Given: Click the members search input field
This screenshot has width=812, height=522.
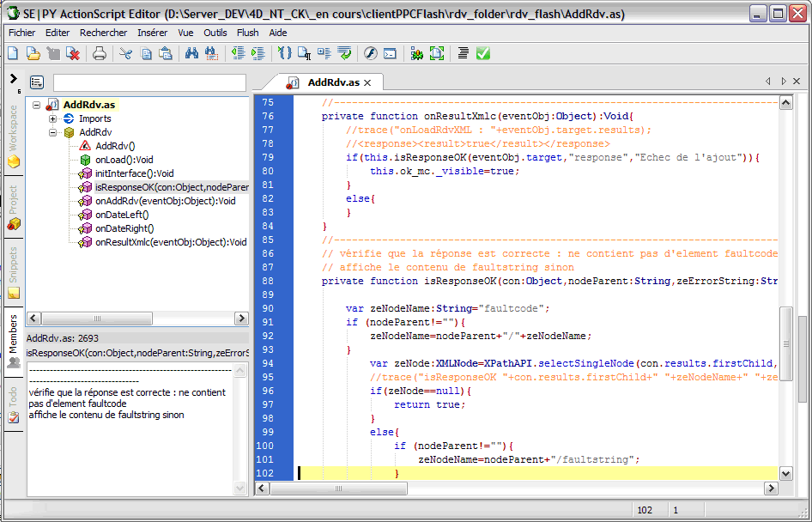Looking at the screenshot, I should [x=148, y=82].
